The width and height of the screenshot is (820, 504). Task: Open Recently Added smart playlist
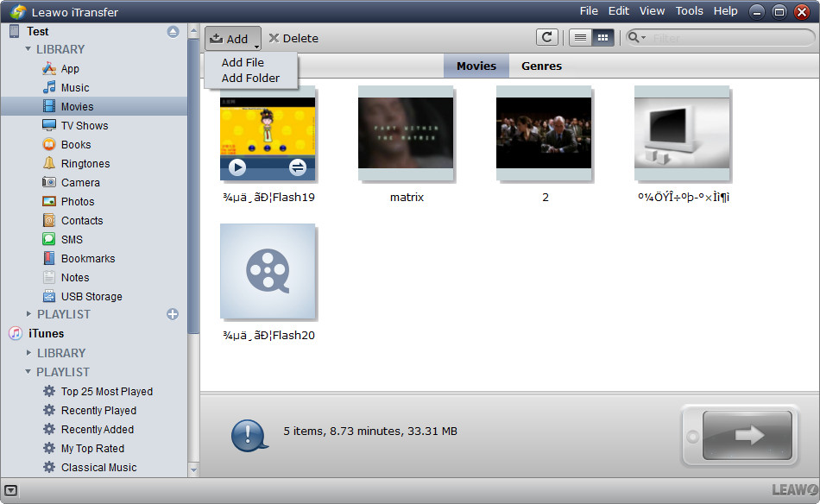pyautogui.click(x=98, y=429)
